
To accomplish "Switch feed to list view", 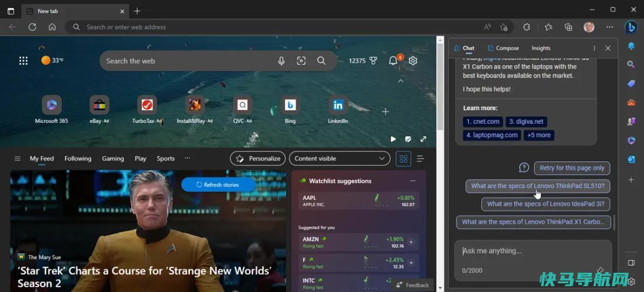I will tap(420, 159).
